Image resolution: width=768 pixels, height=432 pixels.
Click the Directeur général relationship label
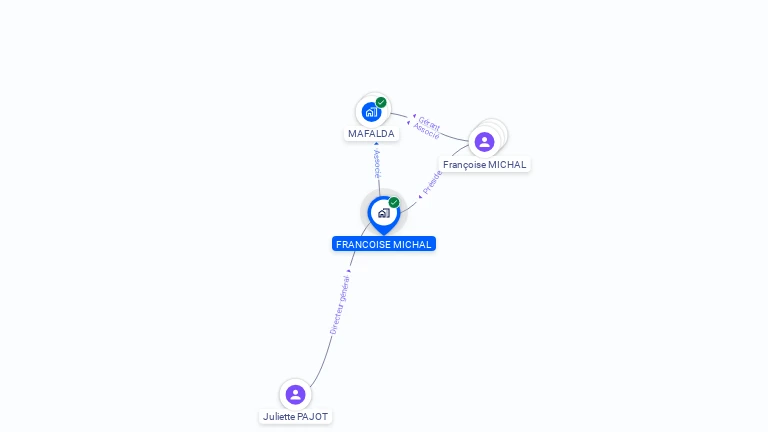339,305
